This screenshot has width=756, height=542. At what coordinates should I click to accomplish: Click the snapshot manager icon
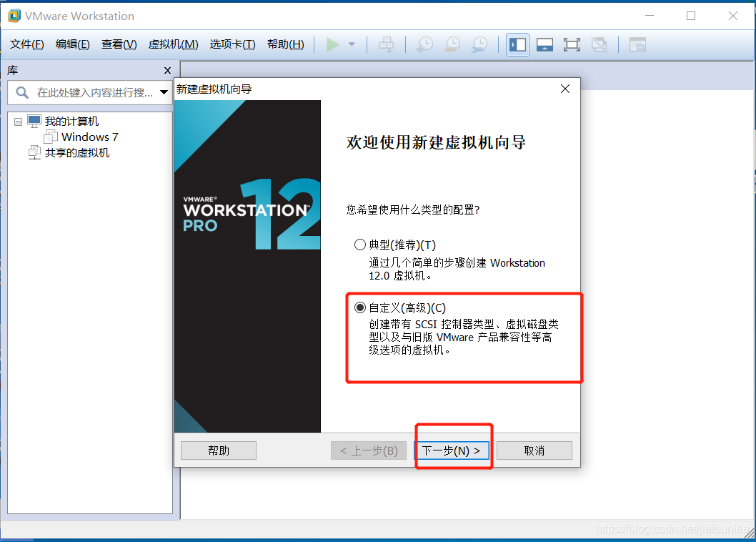(479, 44)
